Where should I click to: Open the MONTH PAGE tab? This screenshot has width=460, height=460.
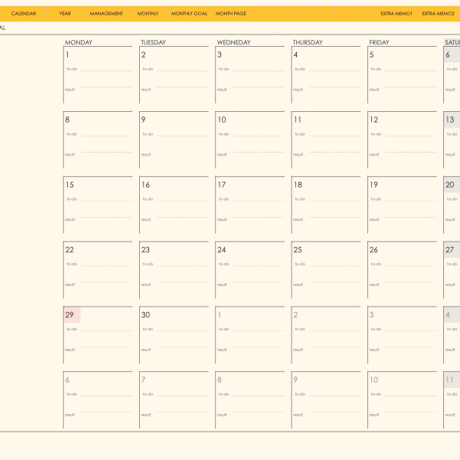(231, 14)
